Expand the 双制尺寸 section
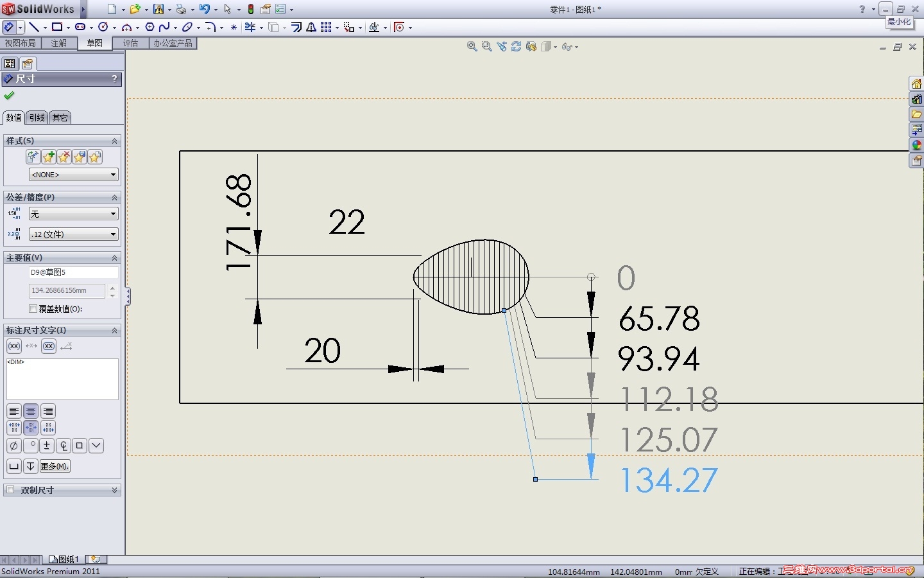The width and height of the screenshot is (924, 578). tap(115, 490)
